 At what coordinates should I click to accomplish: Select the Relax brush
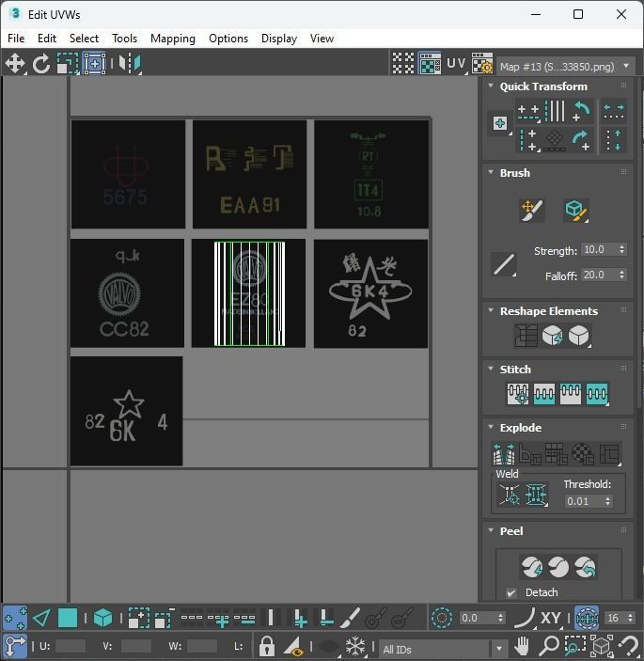pyautogui.click(x=575, y=211)
